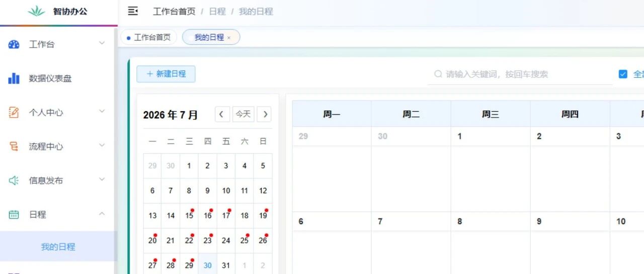Screen dimensions: 644x274
Task: Click day 8 cell in main calendar
Action: coord(491,243)
